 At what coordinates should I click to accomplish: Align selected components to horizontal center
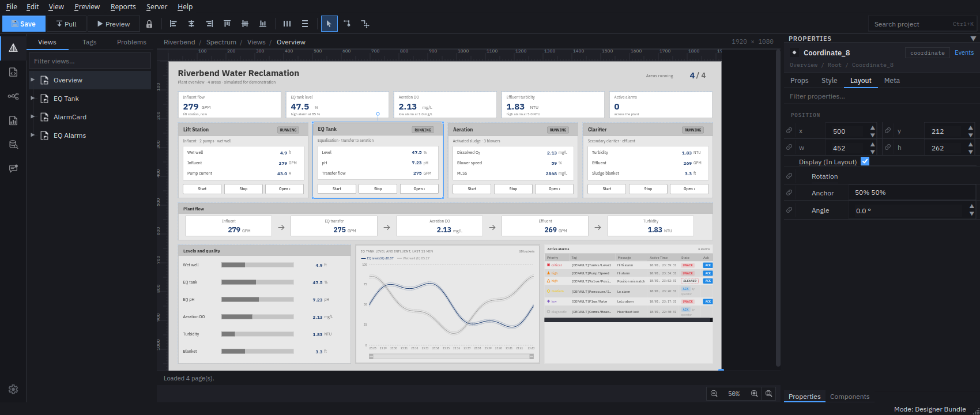(191, 24)
